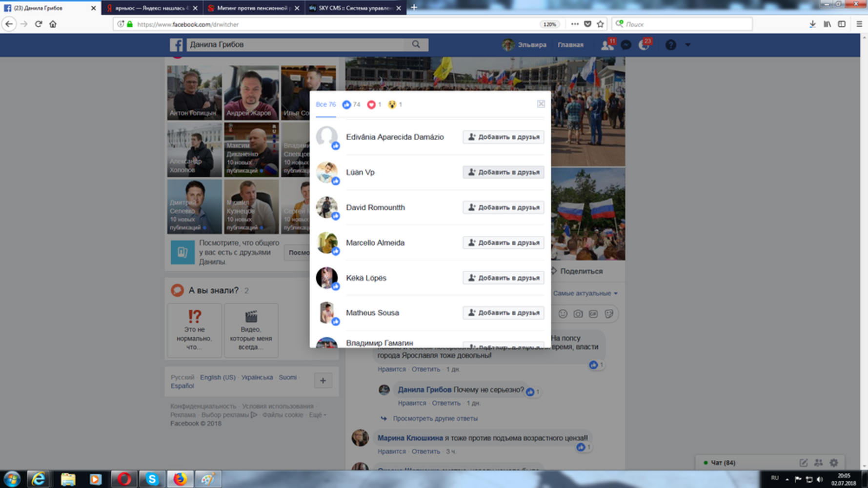Viewport: 868px width, 488px height.
Task: Open Владимир Гамагин's profile name
Action: click(379, 343)
